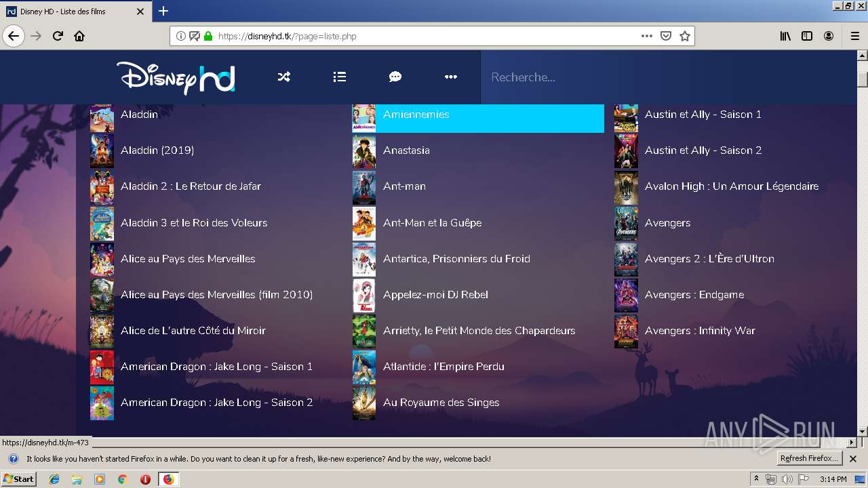Open Aladdin 2 : Le Retour de Jafar
Viewport: 868px width, 488px height.
191,186
